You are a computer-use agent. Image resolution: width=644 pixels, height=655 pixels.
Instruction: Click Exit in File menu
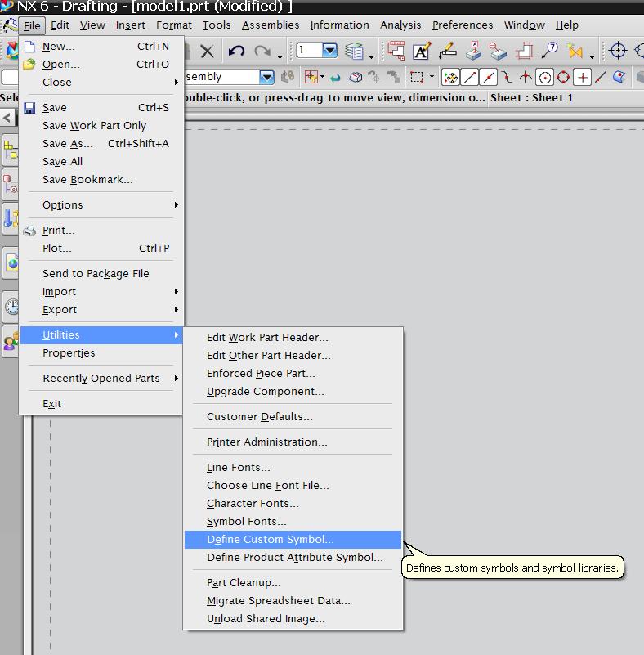[x=101, y=403]
